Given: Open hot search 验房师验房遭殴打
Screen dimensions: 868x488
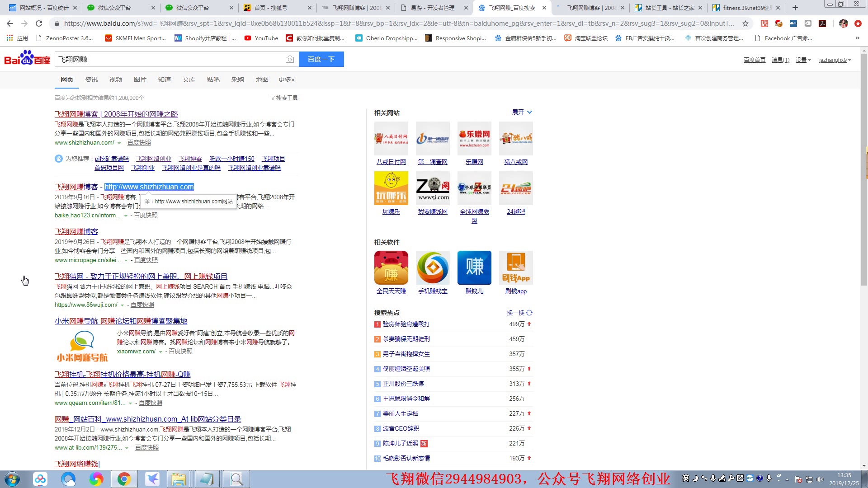Looking at the screenshot, I should pos(406,324).
